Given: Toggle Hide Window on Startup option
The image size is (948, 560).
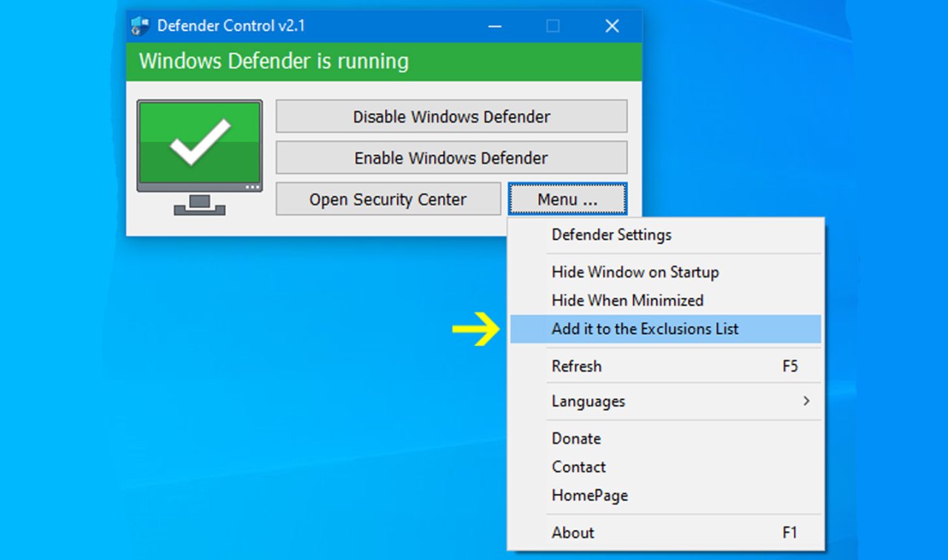Looking at the screenshot, I should click(635, 273).
